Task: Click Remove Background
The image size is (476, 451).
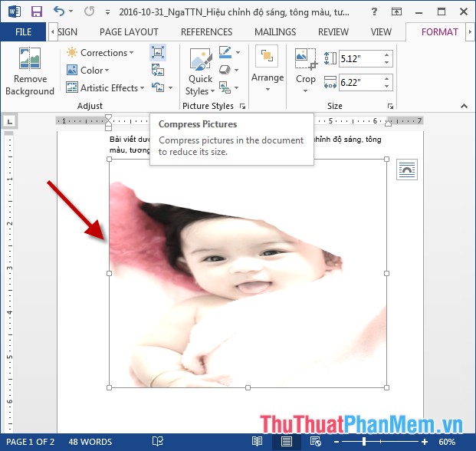Action: tap(30, 71)
